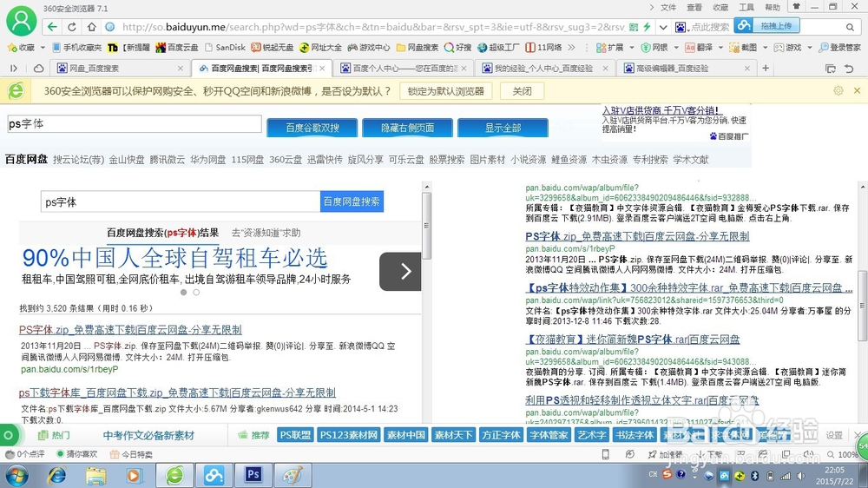
Task: Select the 腾讯微云 search source
Action: pyautogui.click(x=168, y=160)
